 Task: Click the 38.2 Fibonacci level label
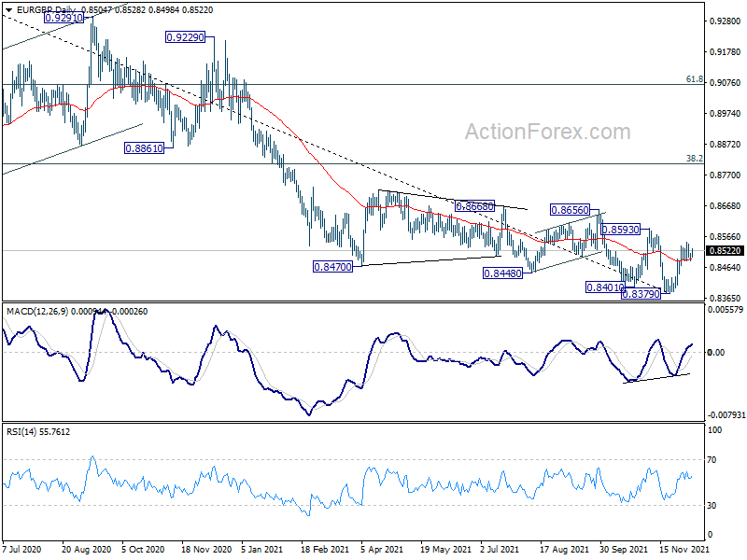pos(695,158)
